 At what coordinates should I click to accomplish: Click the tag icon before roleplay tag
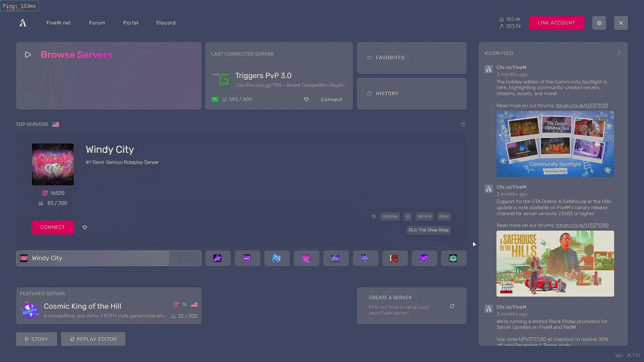tap(373, 217)
